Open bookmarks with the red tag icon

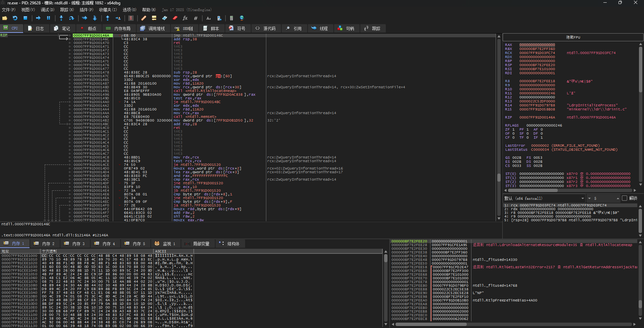[x=175, y=18]
